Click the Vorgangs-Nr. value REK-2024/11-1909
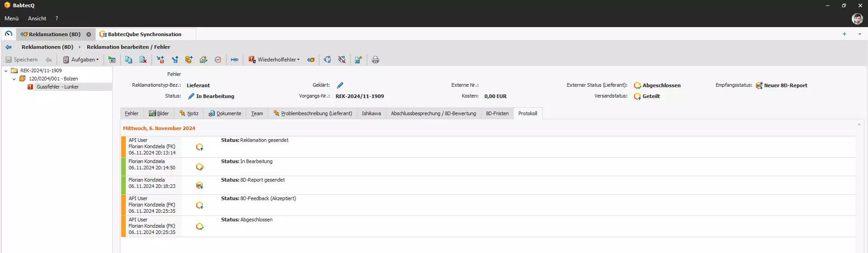The width and height of the screenshot is (868, 253). (359, 96)
